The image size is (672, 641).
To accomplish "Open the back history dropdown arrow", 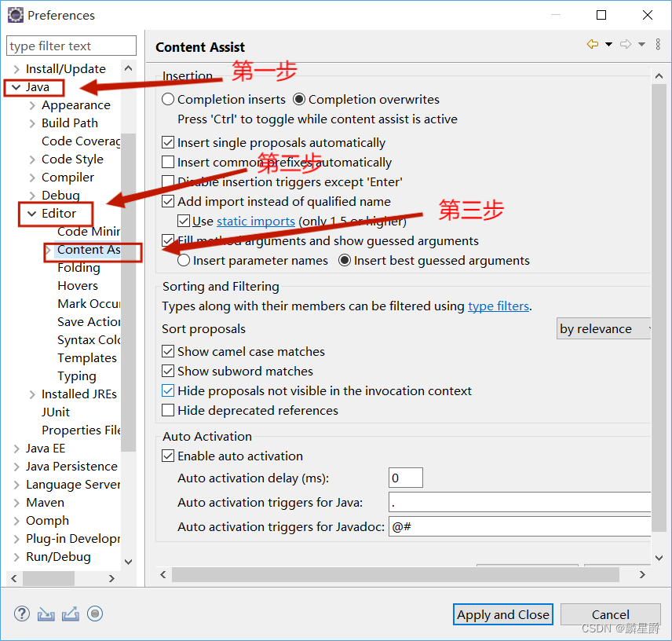I will point(608,44).
